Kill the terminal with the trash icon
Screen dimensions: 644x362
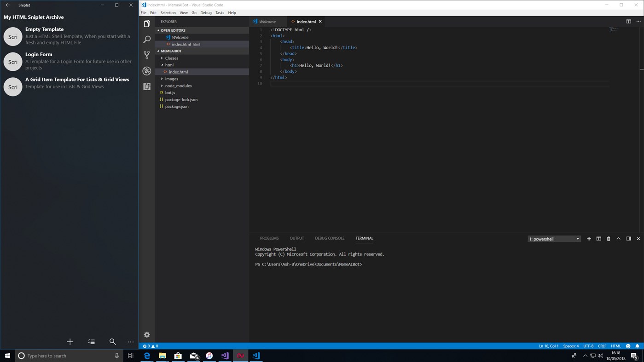click(x=609, y=239)
